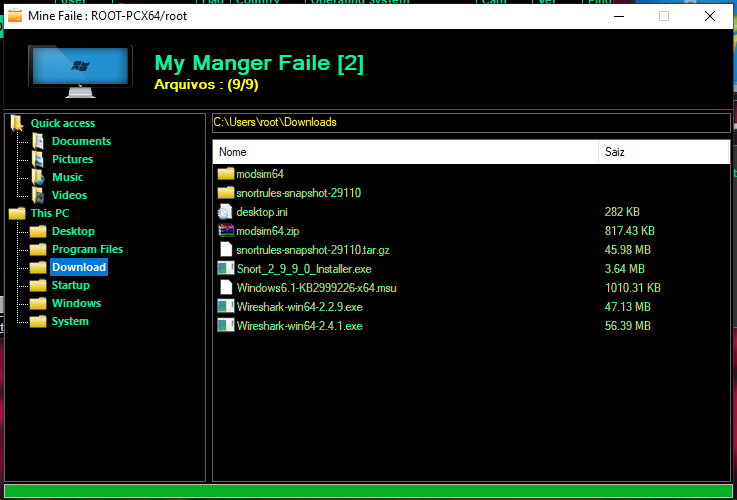Click the green progress bar at bottom
Viewport: 737px width, 500px height.
368,491
